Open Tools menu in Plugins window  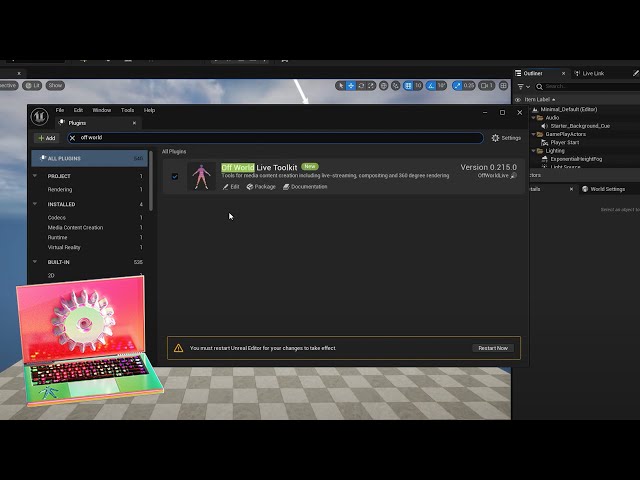coord(127,110)
